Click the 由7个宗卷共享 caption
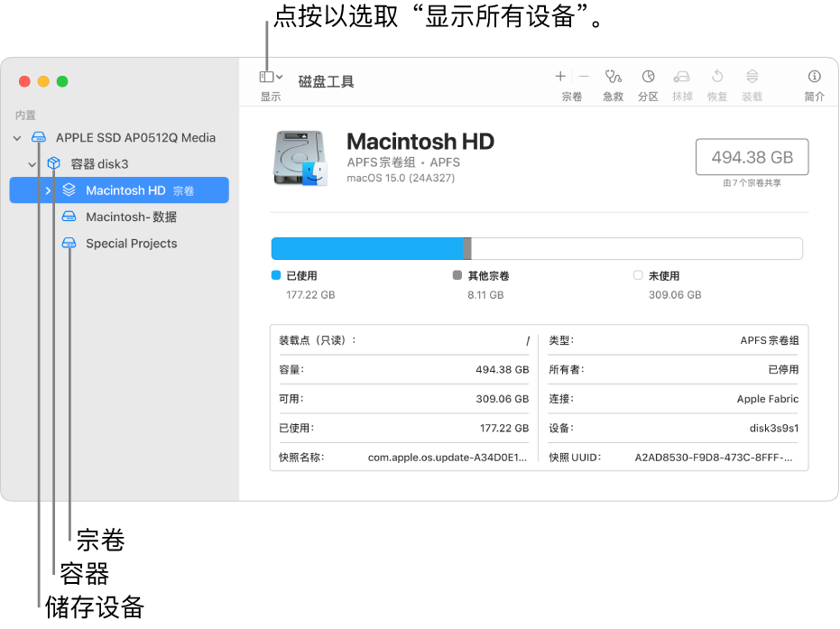The width and height of the screenshot is (840, 629). pos(752,183)
